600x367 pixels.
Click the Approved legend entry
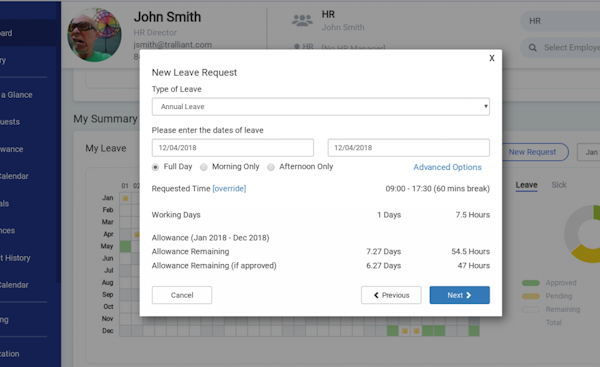549,283
